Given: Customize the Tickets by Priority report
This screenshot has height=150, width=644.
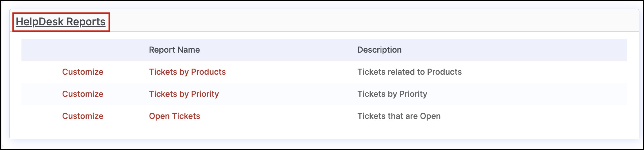Looking at the screenshot, I should [x=83, y=94].
